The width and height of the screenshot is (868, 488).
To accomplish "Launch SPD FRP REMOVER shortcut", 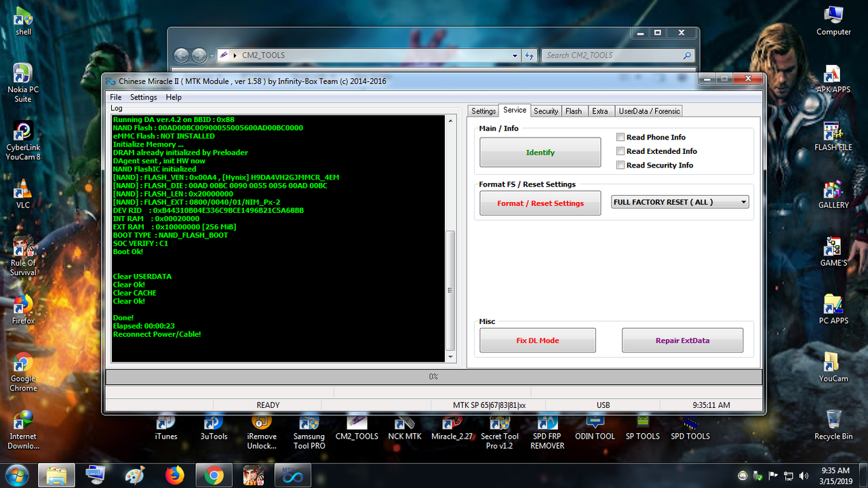I will point(547,432).
